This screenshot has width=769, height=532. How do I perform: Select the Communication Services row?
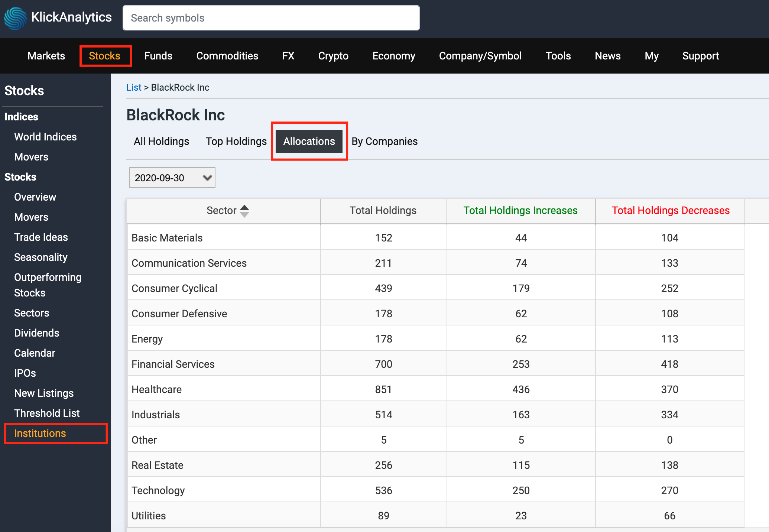tap(435, 263)
